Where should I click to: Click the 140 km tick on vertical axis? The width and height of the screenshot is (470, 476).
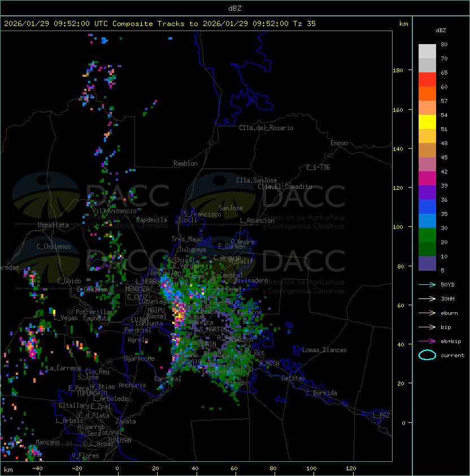pos(398,149)
